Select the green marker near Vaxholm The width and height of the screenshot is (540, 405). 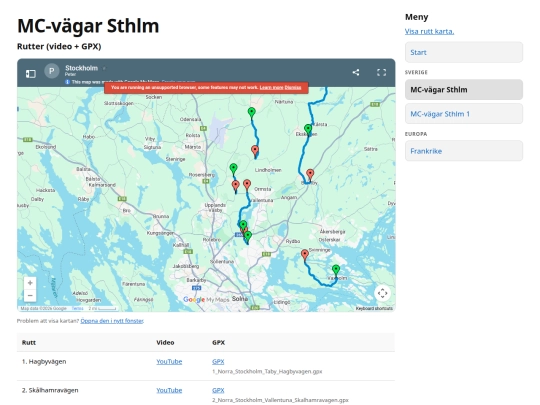pyautogui.click(x=336, y=270)
